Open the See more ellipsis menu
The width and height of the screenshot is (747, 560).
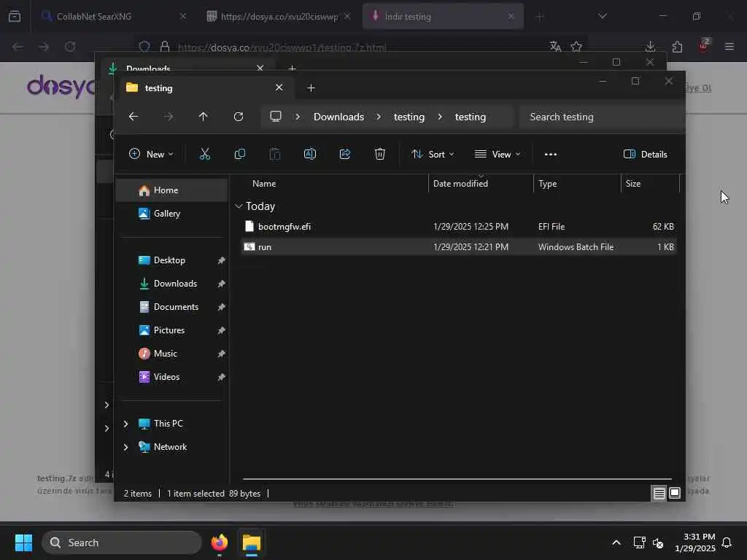click(x=551, y=155)
